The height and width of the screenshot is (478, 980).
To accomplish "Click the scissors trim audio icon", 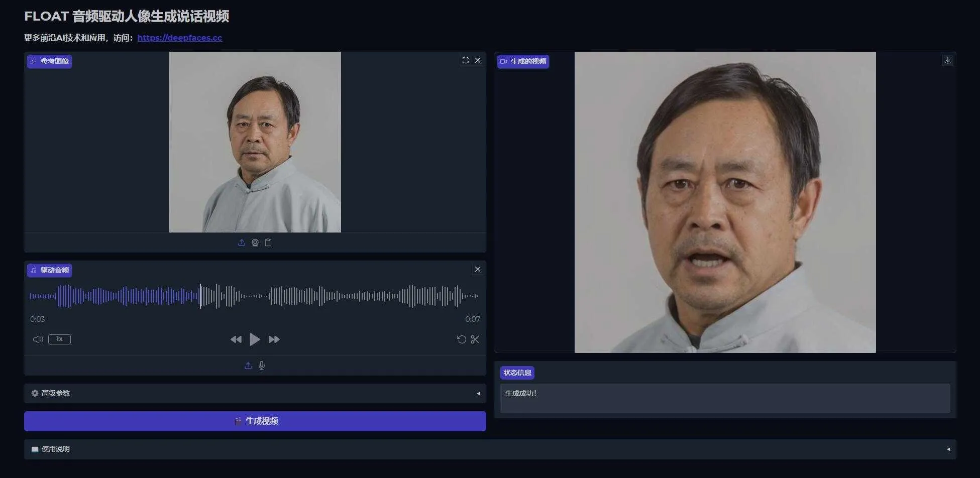I will pos(475,339).
